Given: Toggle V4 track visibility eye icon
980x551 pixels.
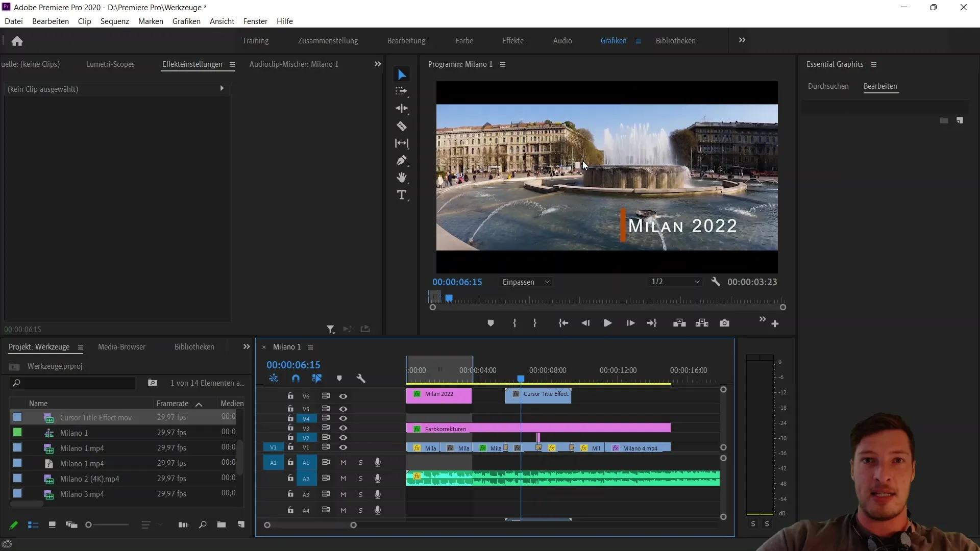Looking at the screenshot, I should 344,418.
